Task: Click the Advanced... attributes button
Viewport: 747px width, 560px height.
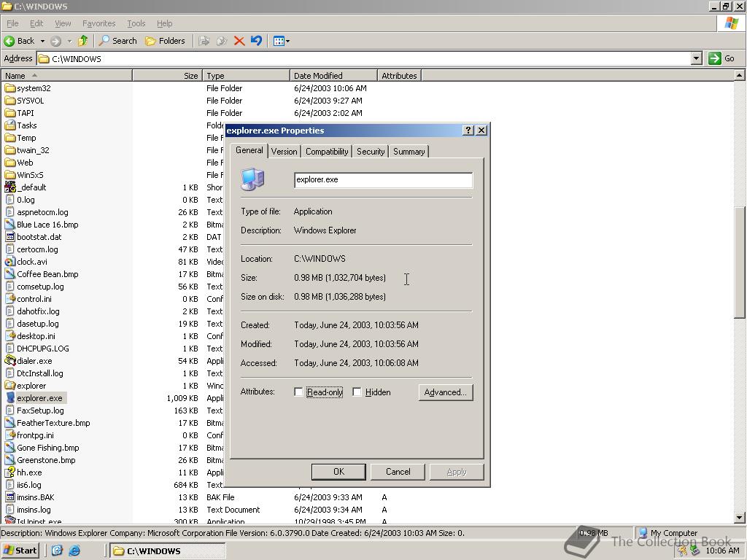Action: pyautogui.click(x=446, y=392)
